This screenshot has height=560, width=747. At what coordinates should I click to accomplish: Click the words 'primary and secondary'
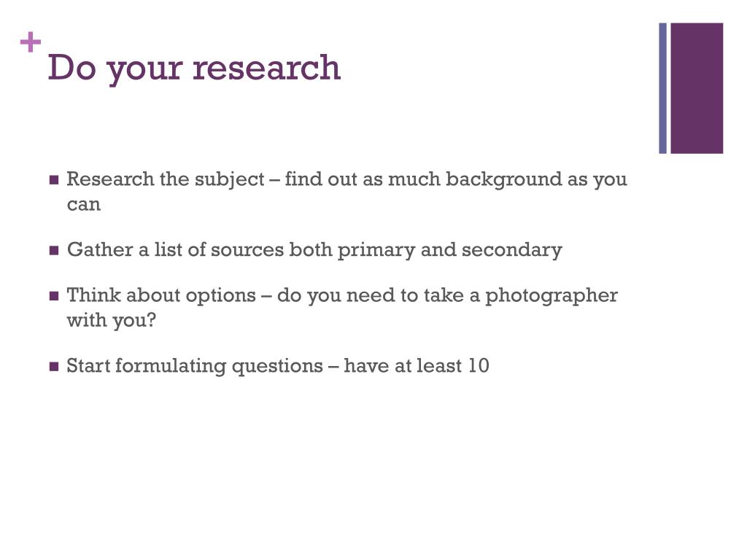(x=449, y=251)
